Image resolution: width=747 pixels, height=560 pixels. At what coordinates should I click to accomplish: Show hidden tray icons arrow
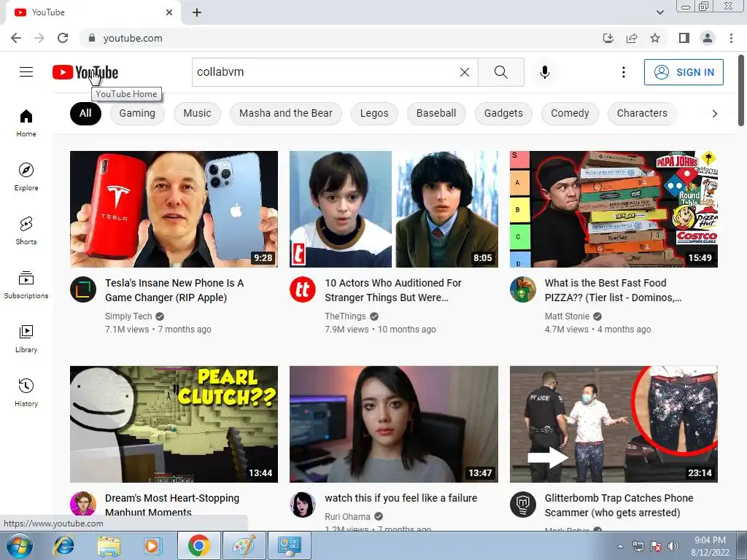click(620, 546)
